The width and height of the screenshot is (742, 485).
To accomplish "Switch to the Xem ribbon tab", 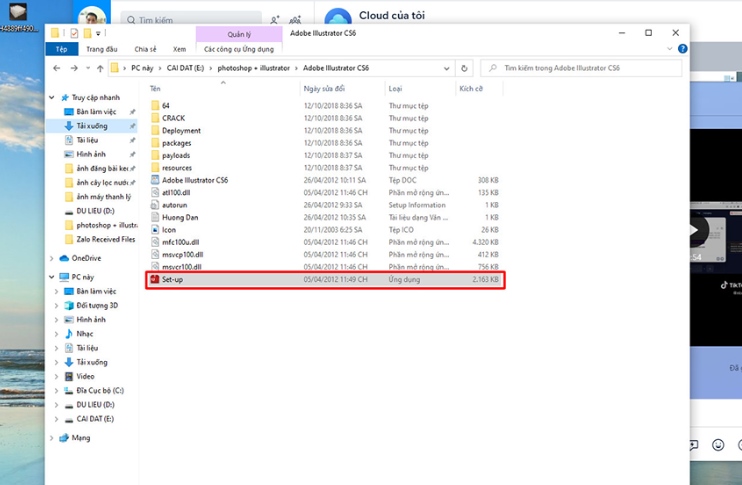I will click(x=179, y=48).
